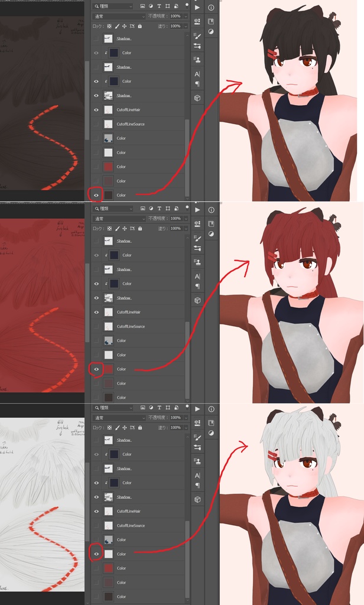Viewport: 364px width, 605px height.
Task: Click lock-all padlock icon in white-hair panel
Action: (139, 428)
